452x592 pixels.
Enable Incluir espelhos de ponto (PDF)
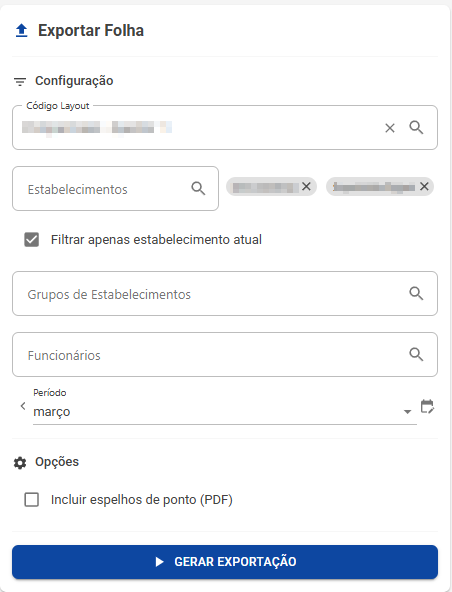[31, 500]
